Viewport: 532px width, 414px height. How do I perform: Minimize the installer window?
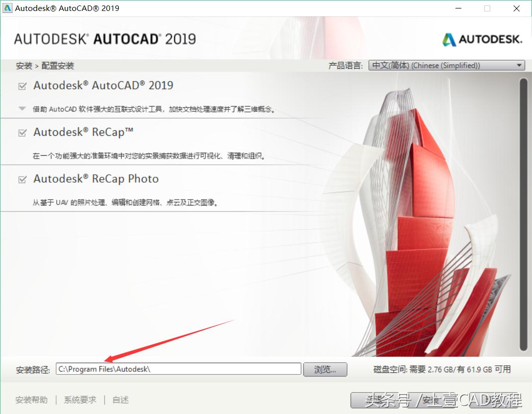[x=458, y=8]
